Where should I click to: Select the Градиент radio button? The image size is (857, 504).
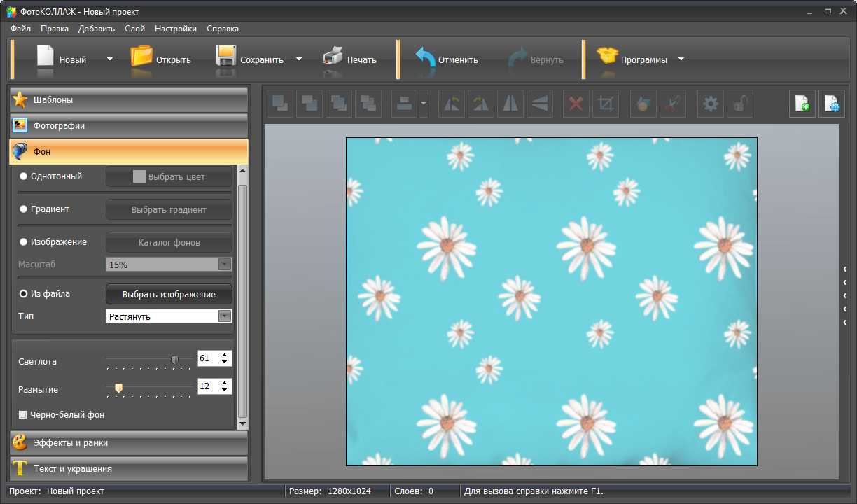click(23, 209)
